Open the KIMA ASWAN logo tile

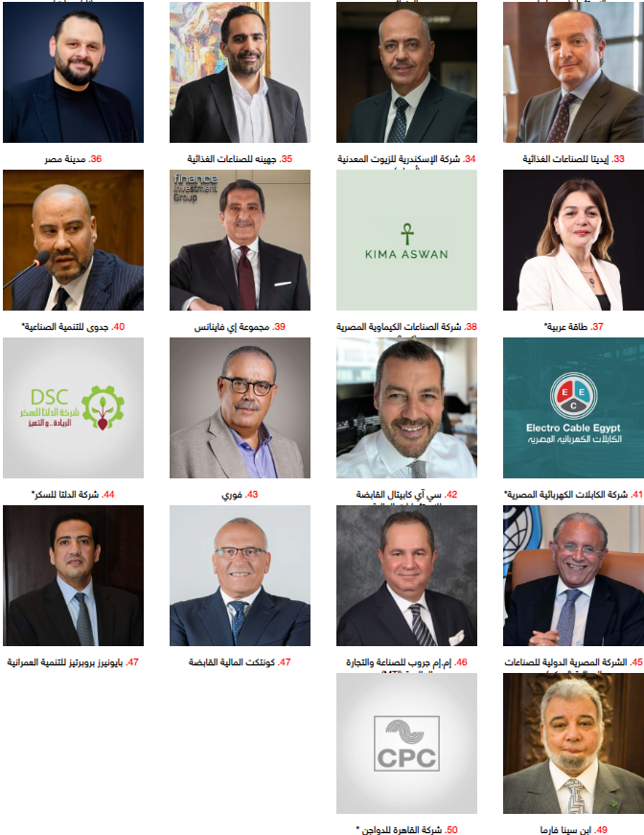406,241
